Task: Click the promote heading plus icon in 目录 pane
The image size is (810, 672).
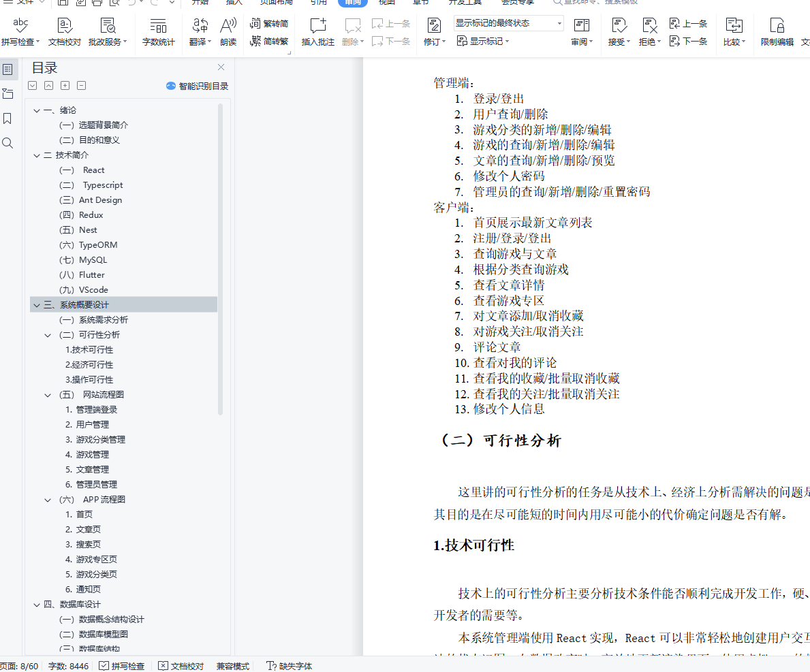Action: point(65,86)
